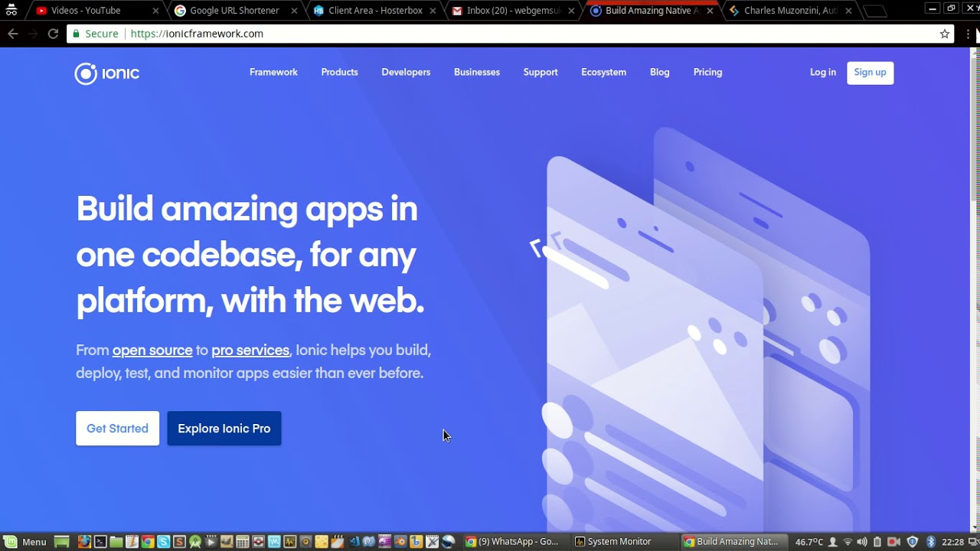Select the Build Amazing Native tab
Screen dimensions: 980x551
pyautogui.click(x=651, y=11)
